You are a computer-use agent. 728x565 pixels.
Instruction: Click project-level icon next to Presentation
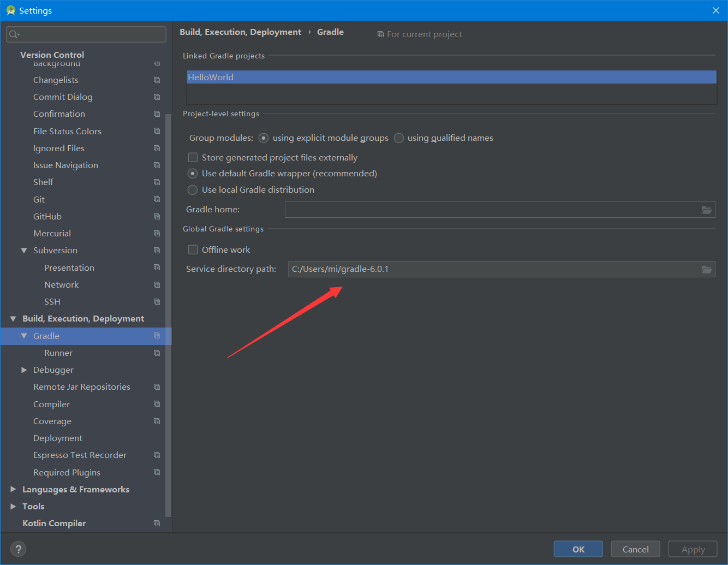pos(157,267)
